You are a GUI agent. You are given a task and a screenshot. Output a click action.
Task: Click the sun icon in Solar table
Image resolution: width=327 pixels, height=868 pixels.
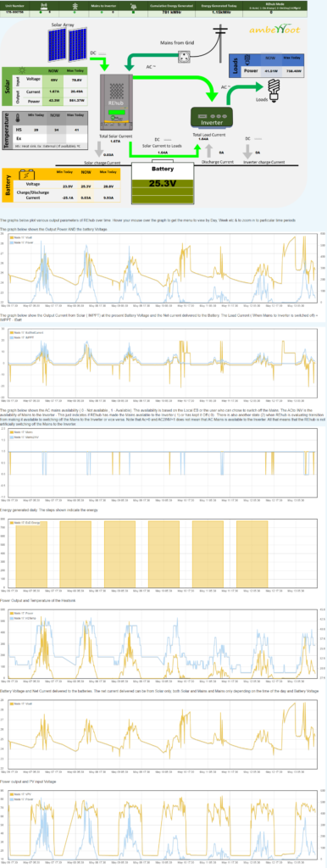[x=21, y=71]
